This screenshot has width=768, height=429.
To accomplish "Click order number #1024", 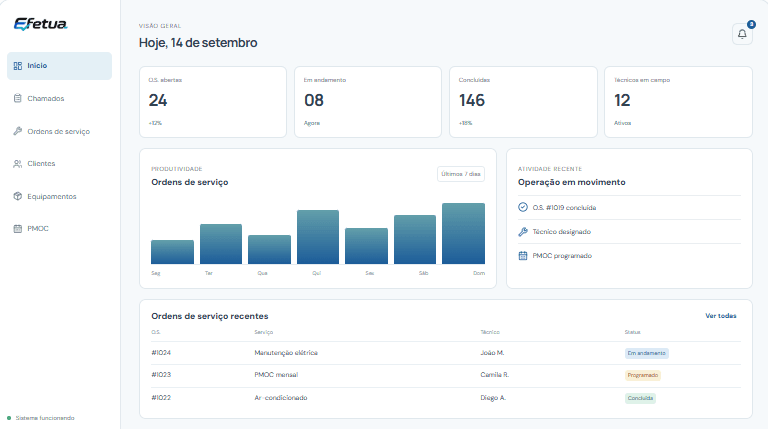I will click(x=161, y=353).
